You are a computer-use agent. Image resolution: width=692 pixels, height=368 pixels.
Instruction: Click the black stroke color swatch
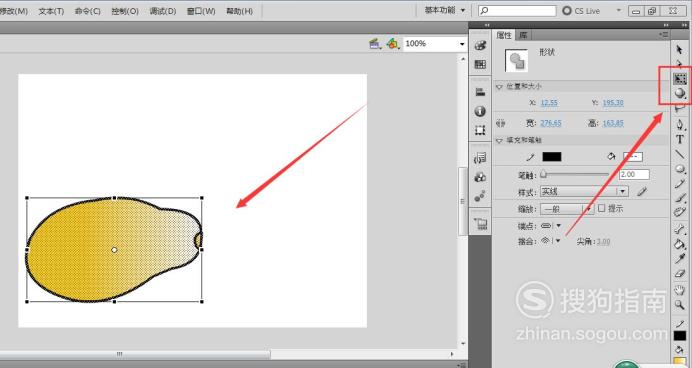point(552,157)
